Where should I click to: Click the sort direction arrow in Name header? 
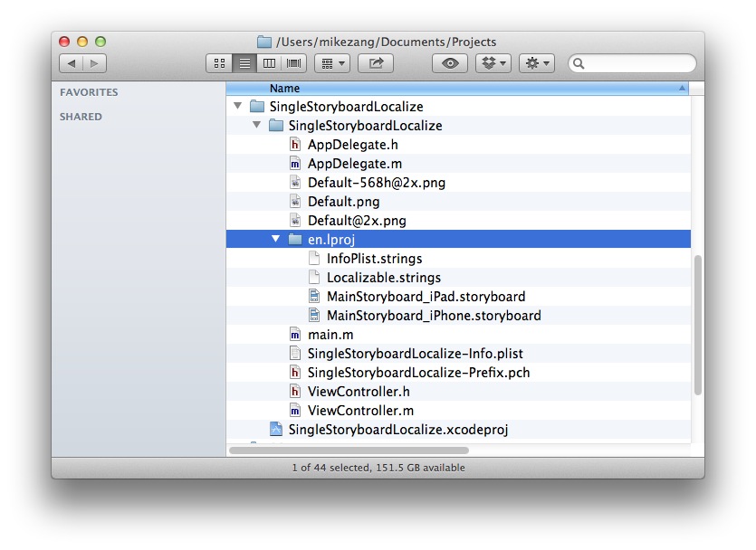point(682,88)
